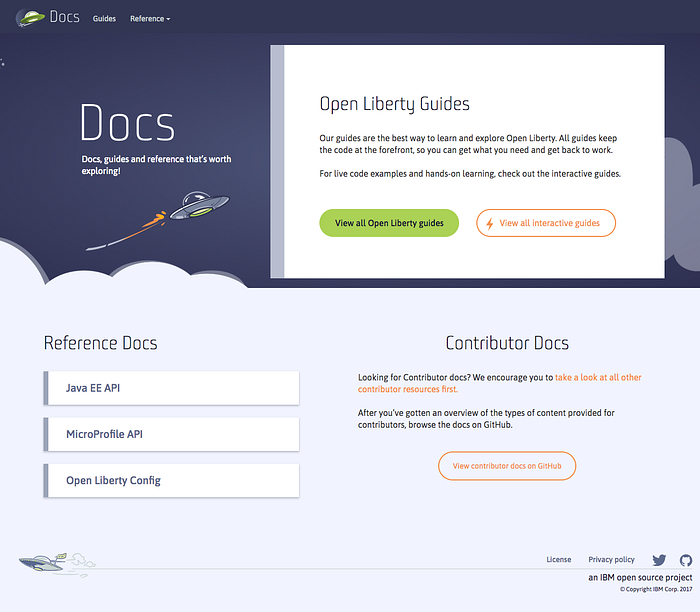Viewport: 700px width, 612px height.
Task: Open the License link in the footer
Action: pyautogui.click(x=558, y=560)
